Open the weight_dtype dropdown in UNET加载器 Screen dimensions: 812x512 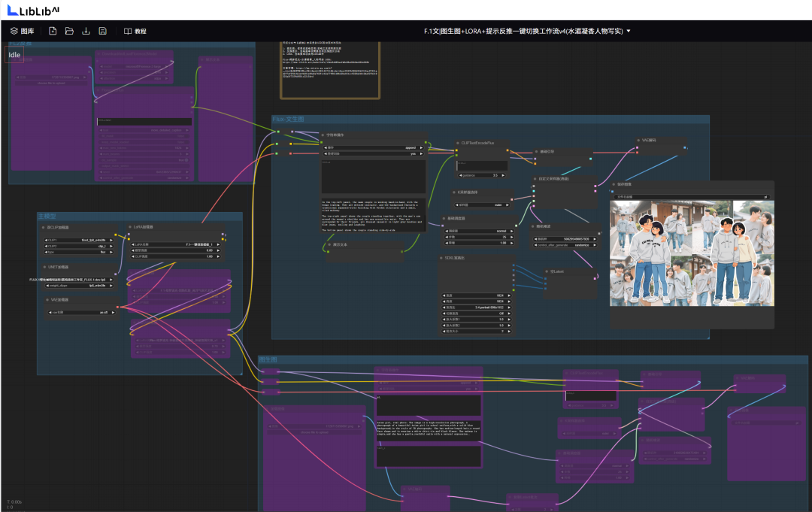point(79,285)
